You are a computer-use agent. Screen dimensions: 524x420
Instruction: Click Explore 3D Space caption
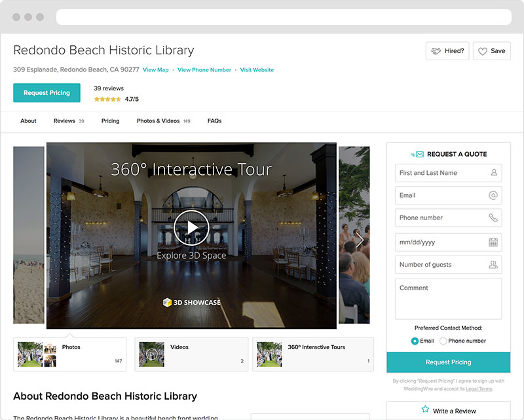click(191, 256)
